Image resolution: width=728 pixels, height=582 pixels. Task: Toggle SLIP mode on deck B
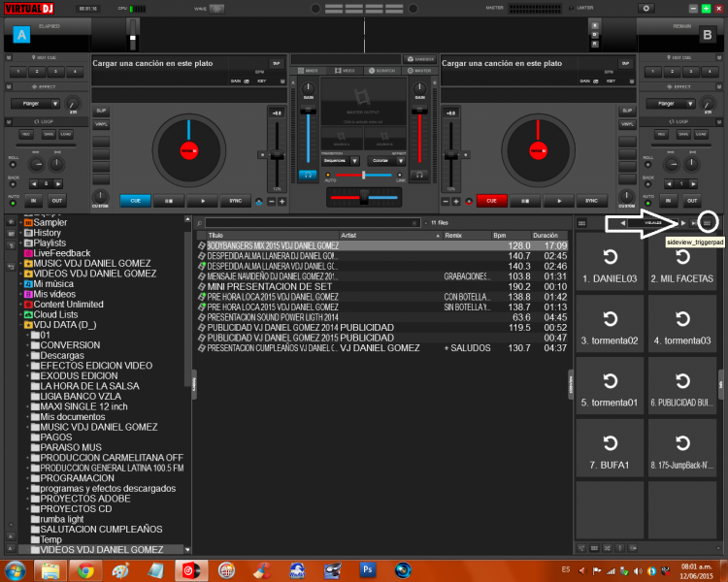pos(627,111)
